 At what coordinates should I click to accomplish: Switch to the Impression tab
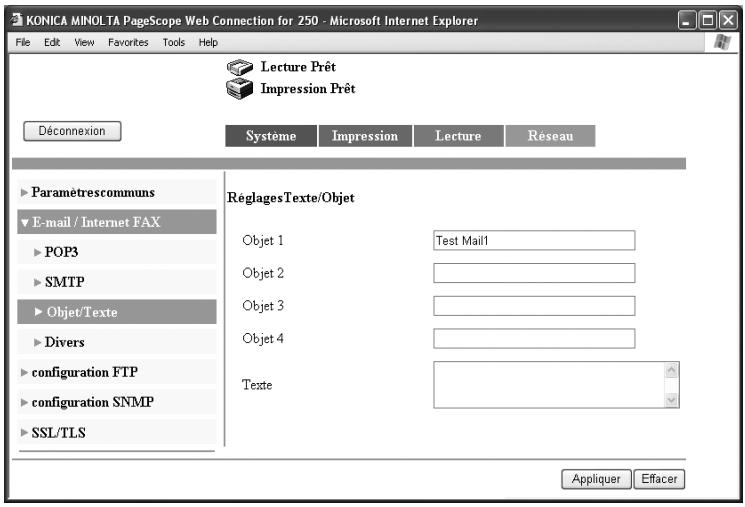pyautogui.click(x=365, y=136)
